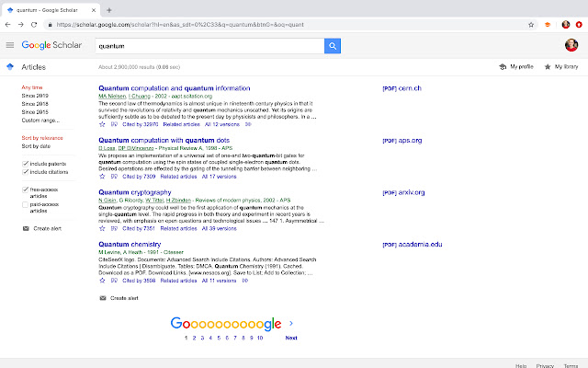Click the Google Scholar logo

pyautogui.click(x=51, y=45)
